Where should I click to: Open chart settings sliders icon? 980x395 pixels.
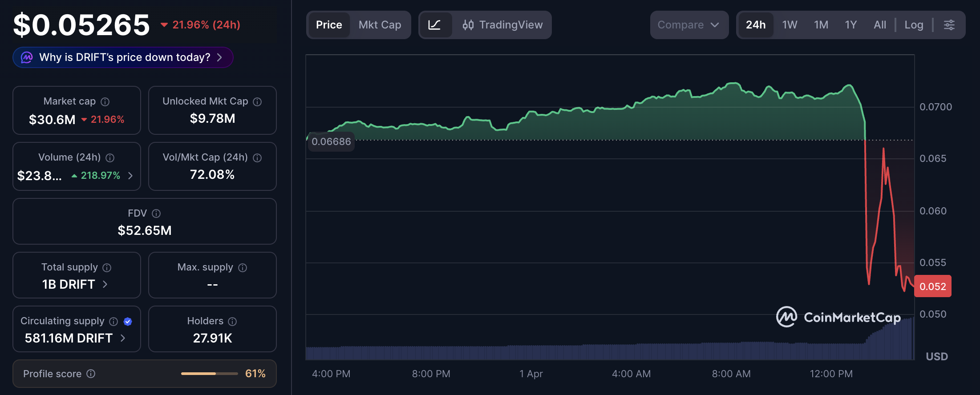click(x=949, y=25)
